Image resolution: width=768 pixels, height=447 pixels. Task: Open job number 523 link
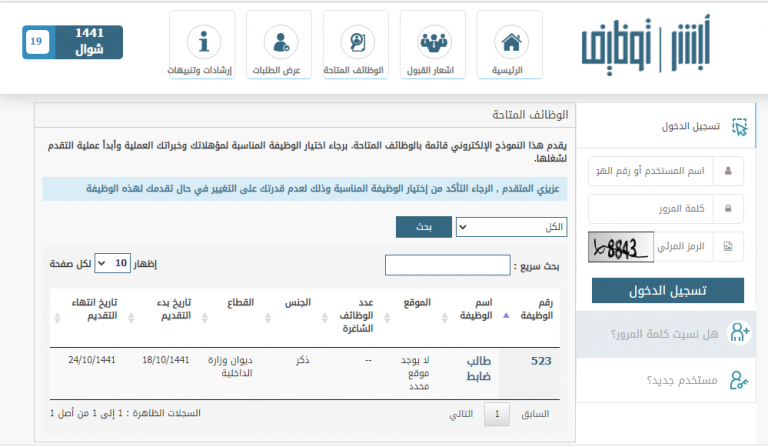(540, 362)
